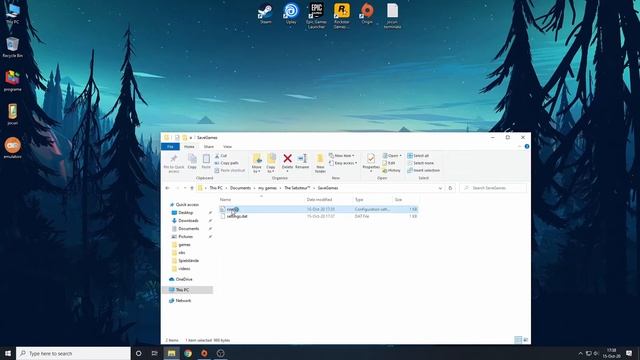
Task: Open the videos folder in navigation pane
Action: click(184, 269)
